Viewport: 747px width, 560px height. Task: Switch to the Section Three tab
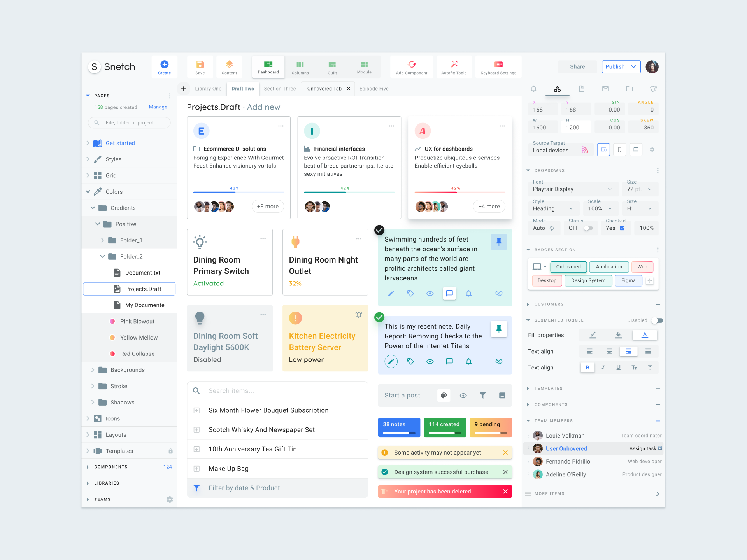pyautogui.click(x=280, y=89)
